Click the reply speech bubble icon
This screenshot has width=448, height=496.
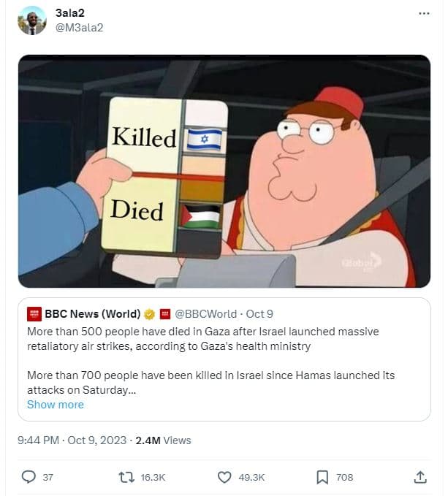coord(29,477)
